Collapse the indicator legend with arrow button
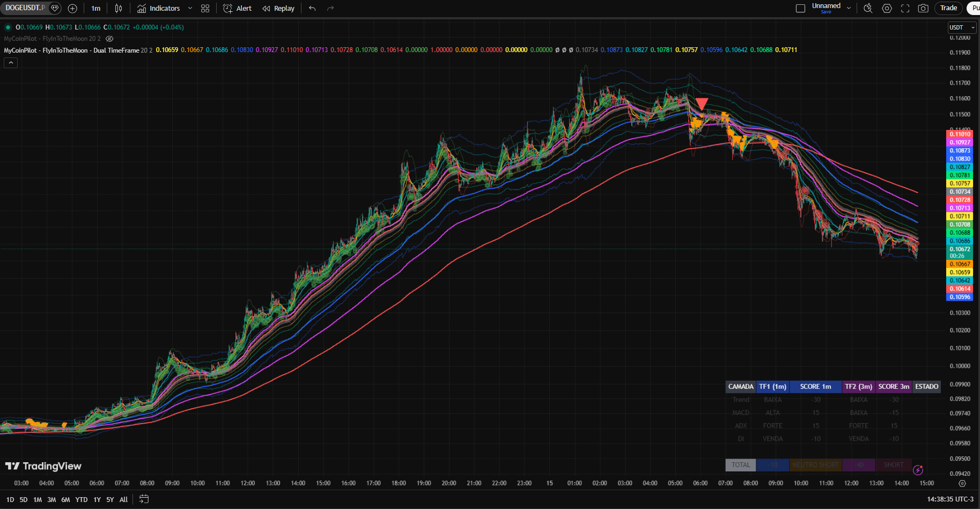Image resolution: width=980 pixels, height=509 pixels. click(x=11, y=63)
